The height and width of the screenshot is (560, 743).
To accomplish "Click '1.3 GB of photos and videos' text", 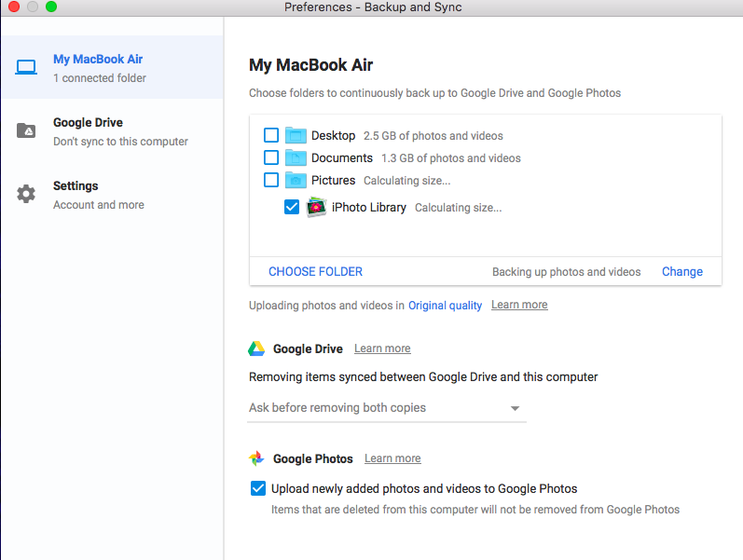I will pyautogui.click(x=451, y=158).
